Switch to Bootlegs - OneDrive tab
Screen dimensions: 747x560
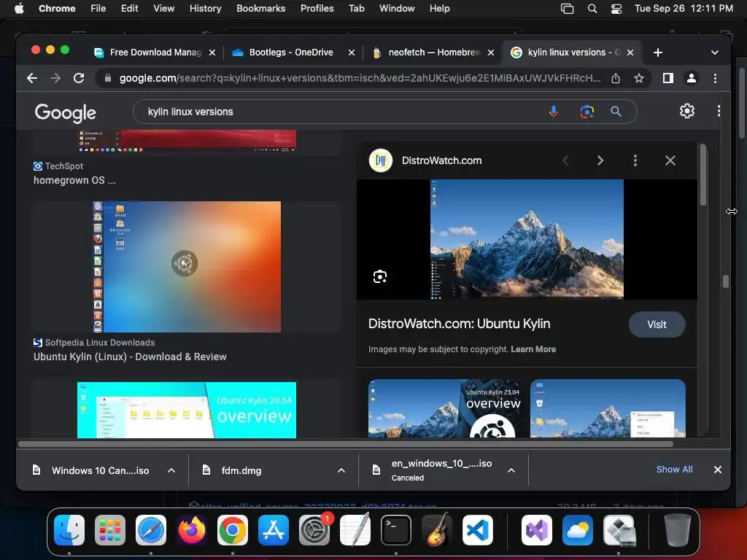(290, 52)
